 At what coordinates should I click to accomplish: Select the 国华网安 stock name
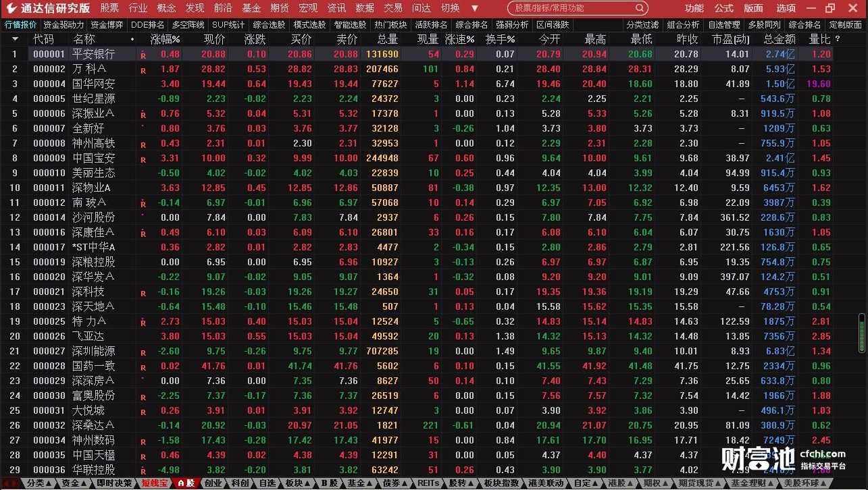pyautogui.click(x=94, y=84)
